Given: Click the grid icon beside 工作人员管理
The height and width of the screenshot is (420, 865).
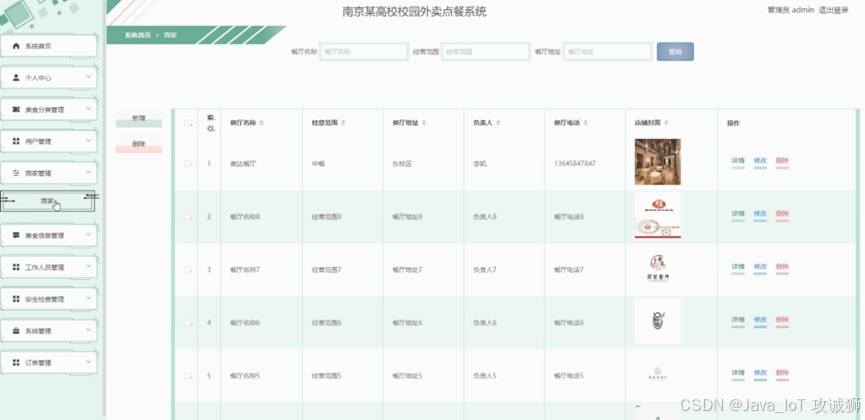Looking at the screenshot, I should tap(16, 267).
